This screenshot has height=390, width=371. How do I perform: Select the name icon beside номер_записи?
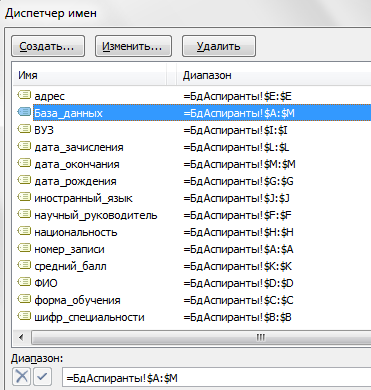click(24, 249)
